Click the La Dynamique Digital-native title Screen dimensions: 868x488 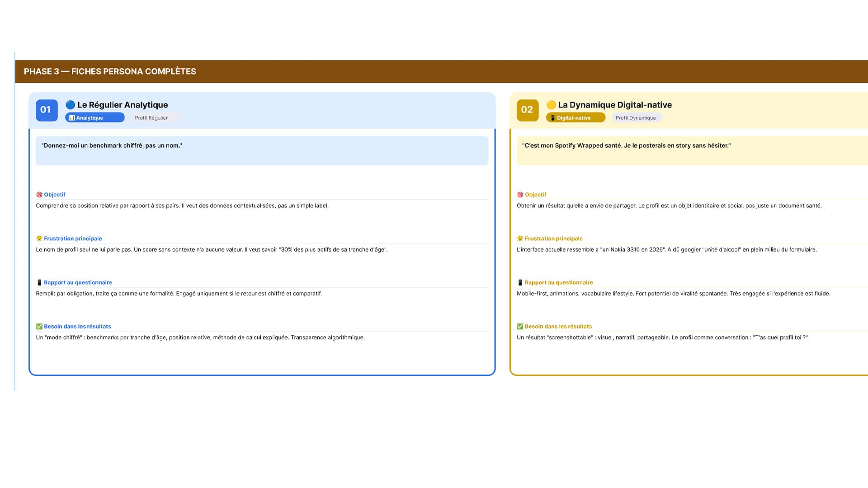615,105
